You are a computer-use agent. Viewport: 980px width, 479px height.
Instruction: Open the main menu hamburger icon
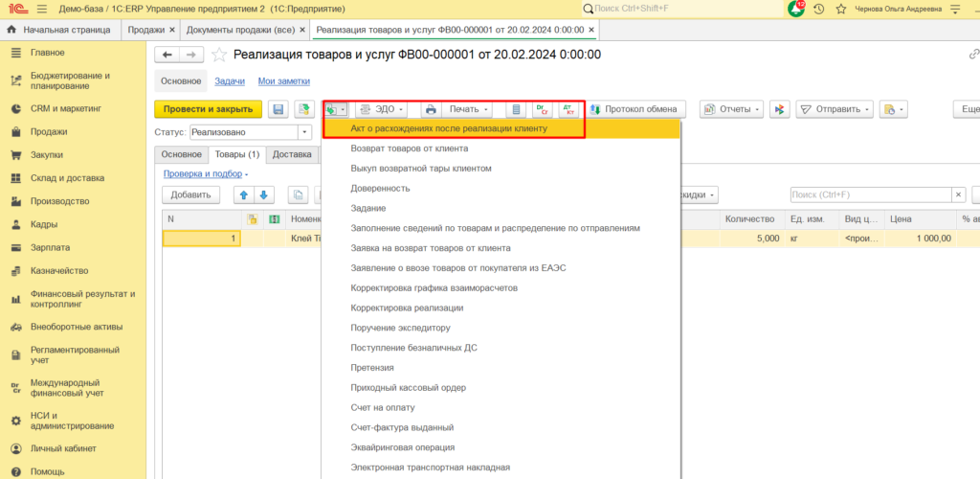42,9
